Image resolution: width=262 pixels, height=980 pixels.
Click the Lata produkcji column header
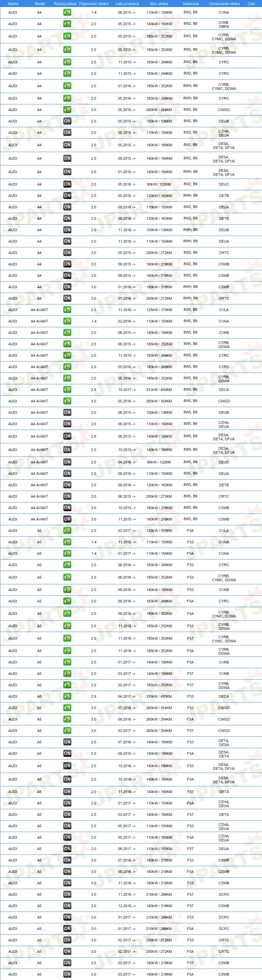pos(127,3)
